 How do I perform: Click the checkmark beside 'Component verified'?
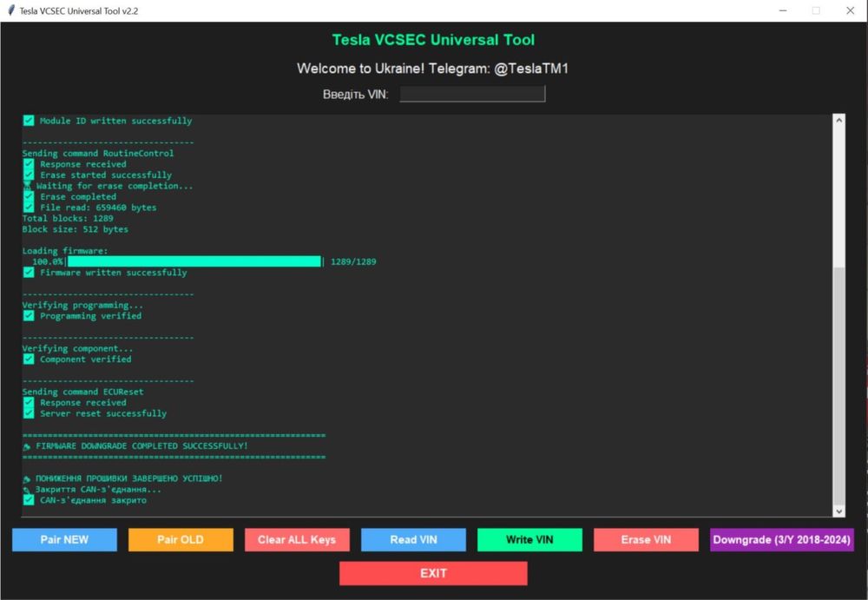point(29,359)
